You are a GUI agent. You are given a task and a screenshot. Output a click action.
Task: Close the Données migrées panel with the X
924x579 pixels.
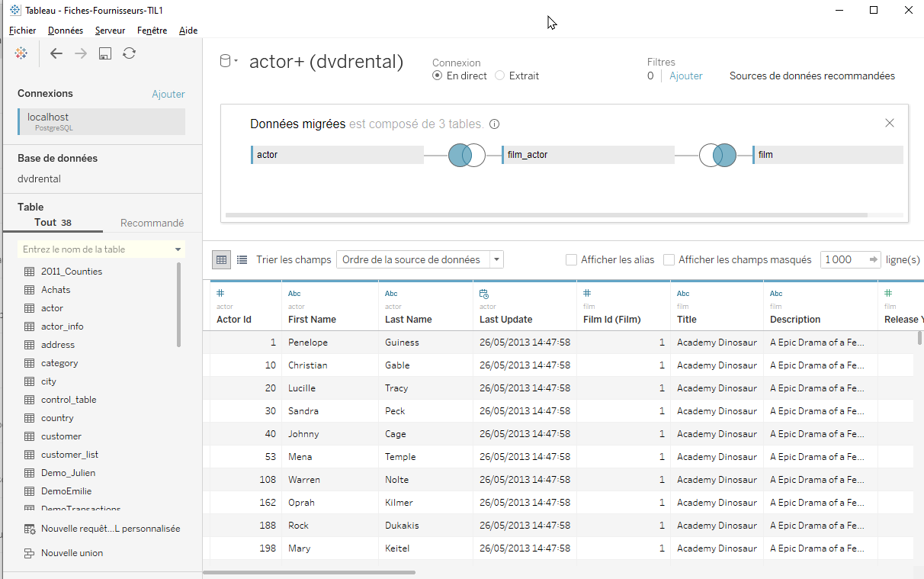[890, 123]
